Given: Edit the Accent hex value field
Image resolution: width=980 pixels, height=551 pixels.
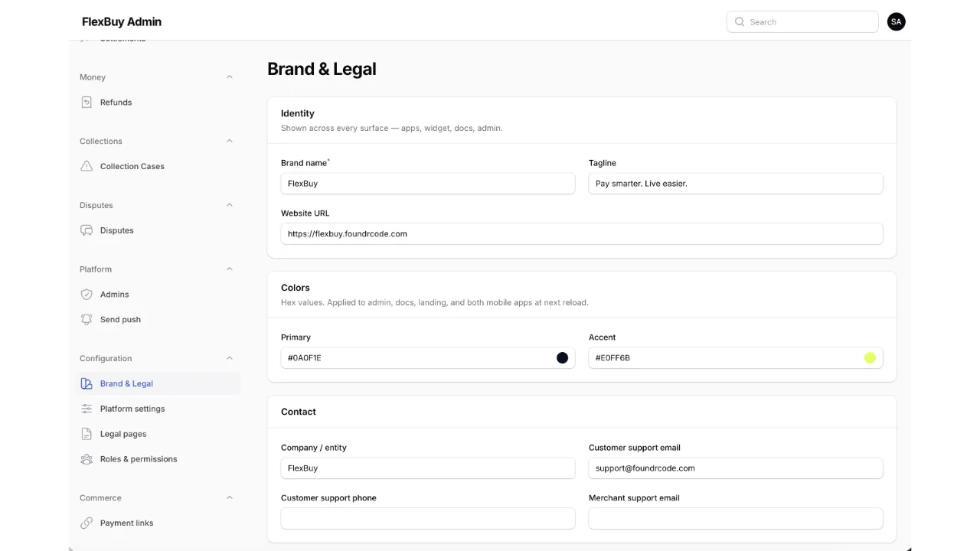Looking at the screenshot, I should (736, 358).
